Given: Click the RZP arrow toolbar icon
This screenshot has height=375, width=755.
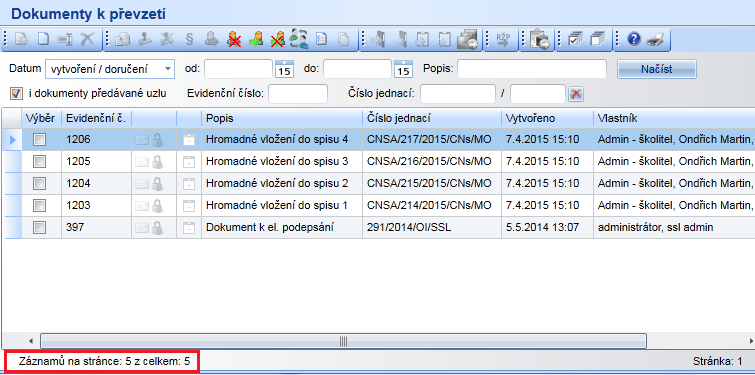Looking at the screenshot, I should [x=502, y=39].
